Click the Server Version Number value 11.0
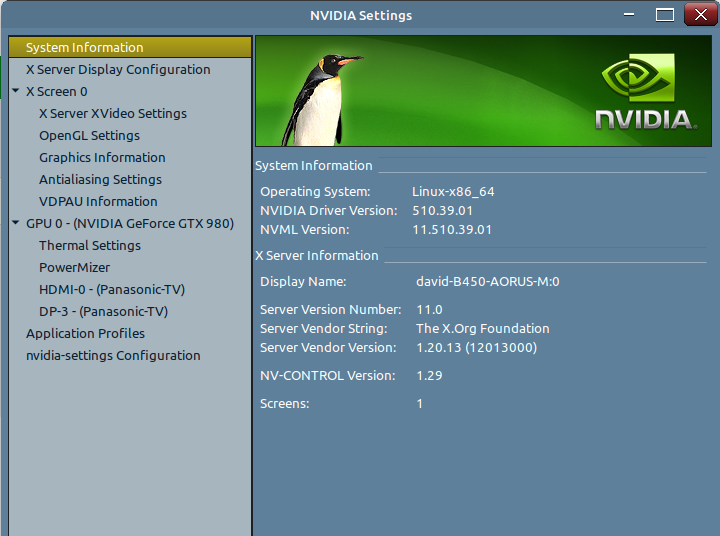This screenshot has height=536, width=720. pos(429,310)
